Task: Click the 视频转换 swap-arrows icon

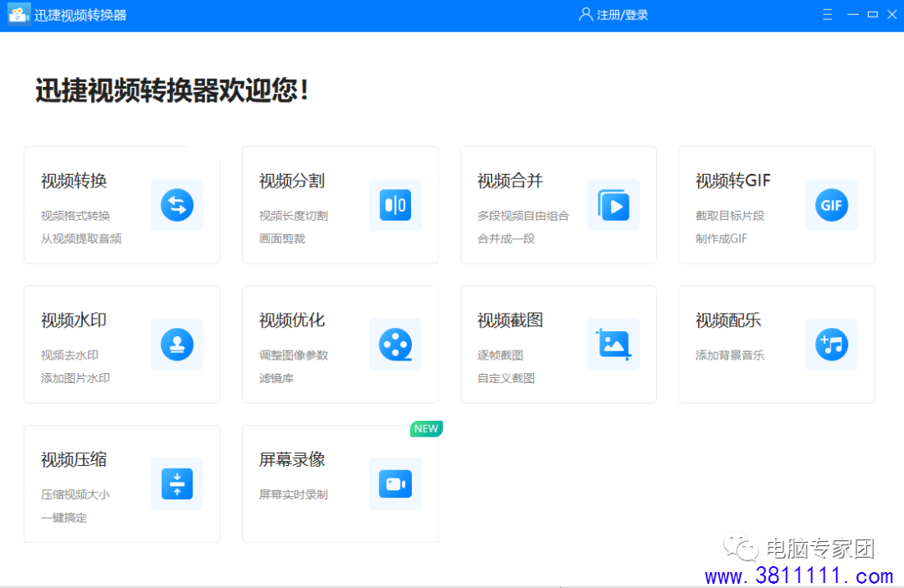Action: pos(177,205)
